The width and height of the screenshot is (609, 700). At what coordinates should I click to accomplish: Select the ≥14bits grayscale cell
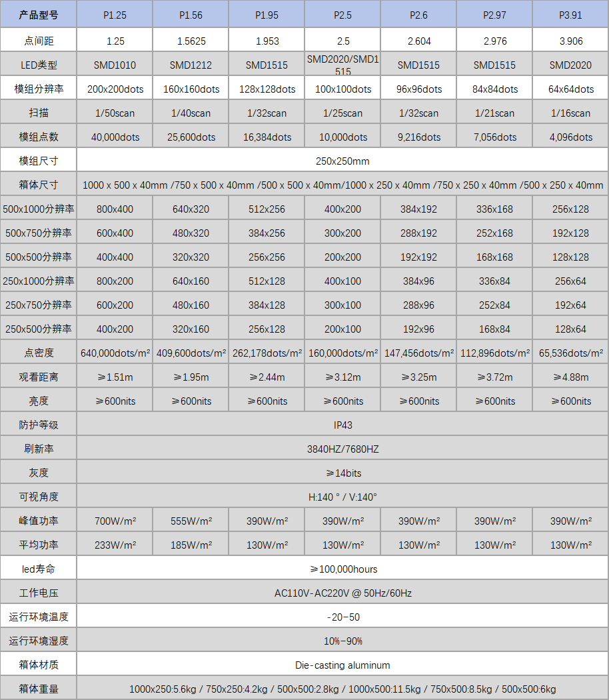[x=342, y=473]
